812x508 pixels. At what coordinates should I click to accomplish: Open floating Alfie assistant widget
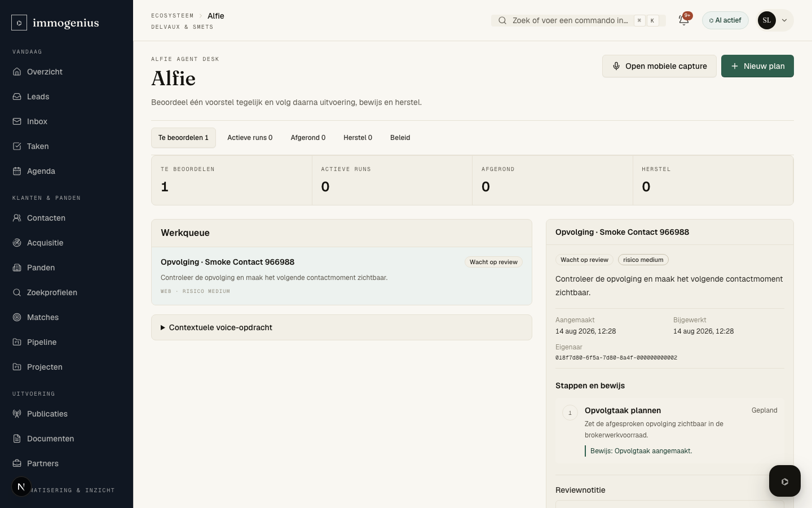pyautogui.click(x=784, y=481)
